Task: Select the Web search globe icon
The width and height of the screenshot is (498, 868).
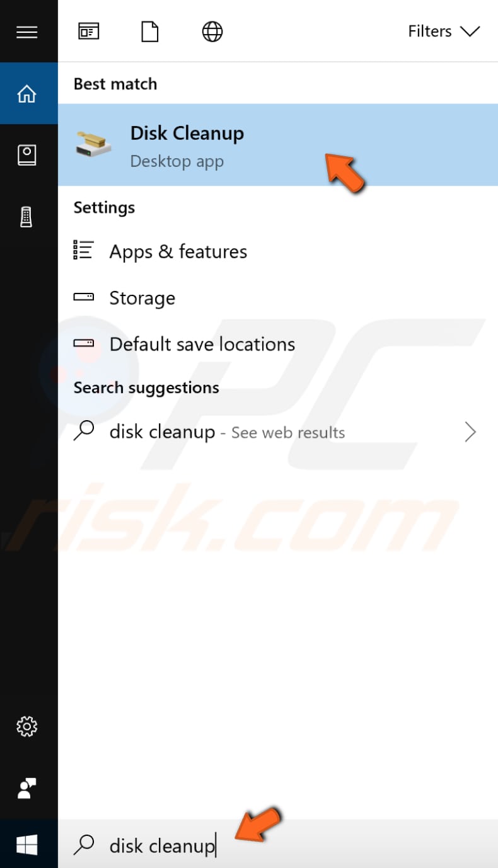Action: pyautogui.click(x=212, y=31)
